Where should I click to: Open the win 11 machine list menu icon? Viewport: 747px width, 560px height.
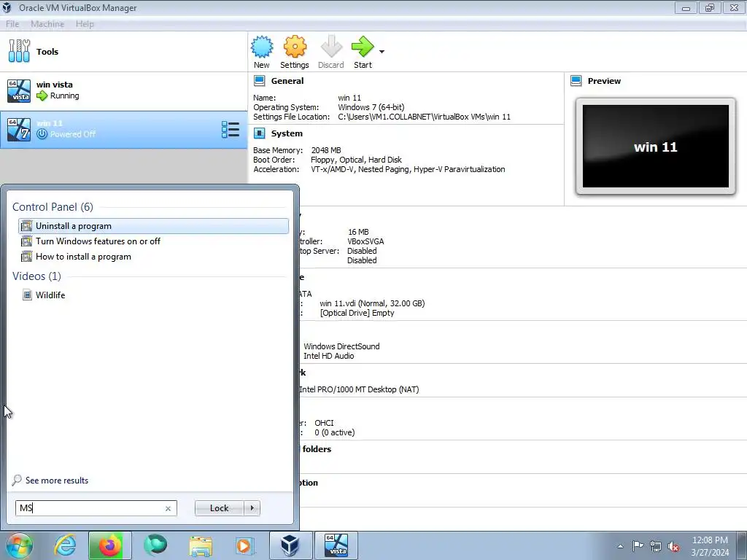click(x=231, y=130)
